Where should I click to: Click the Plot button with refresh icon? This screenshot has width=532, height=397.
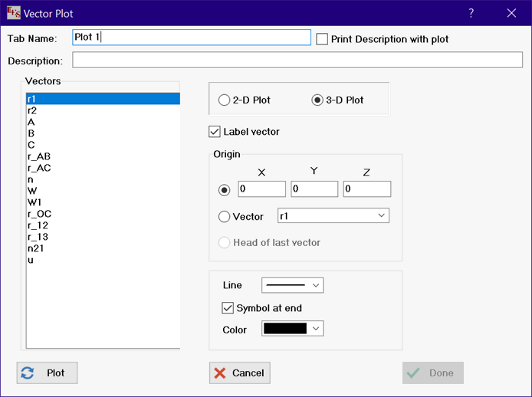click(x=47, y=373)
